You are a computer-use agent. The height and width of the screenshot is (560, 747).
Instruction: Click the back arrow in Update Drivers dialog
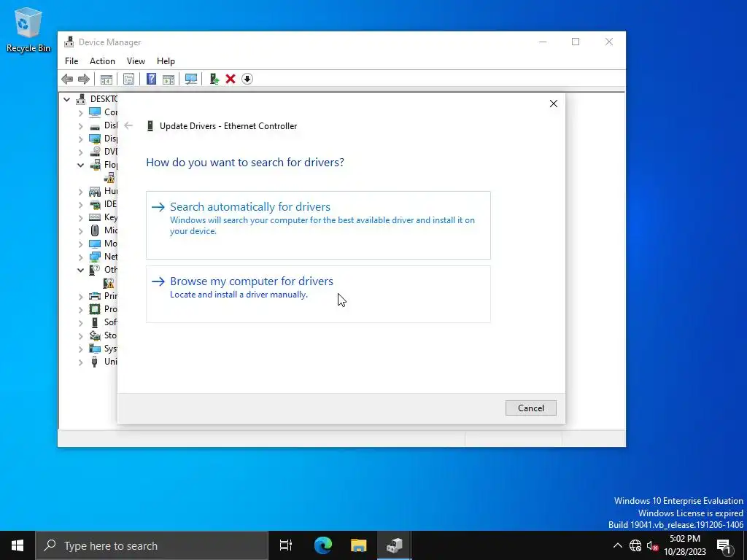(x=128, y=125)
